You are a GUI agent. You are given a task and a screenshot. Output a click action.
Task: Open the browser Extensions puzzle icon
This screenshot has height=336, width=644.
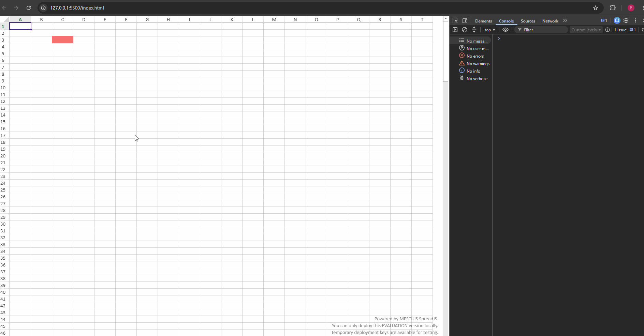(613, 8)
